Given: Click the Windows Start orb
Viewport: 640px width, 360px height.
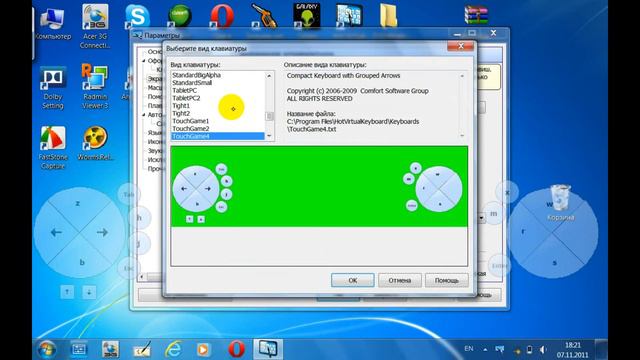Looking at the screenshot, I should coord(47,349).
